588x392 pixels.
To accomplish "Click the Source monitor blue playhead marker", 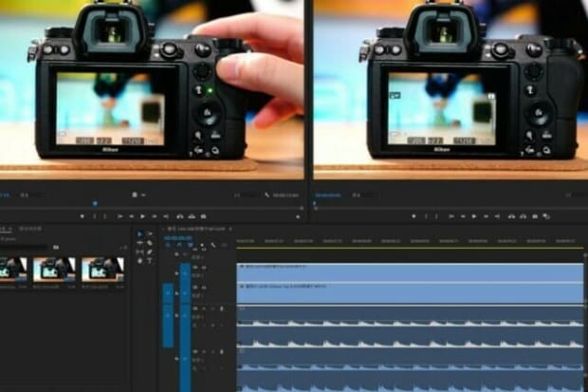I will click(95, 204).
